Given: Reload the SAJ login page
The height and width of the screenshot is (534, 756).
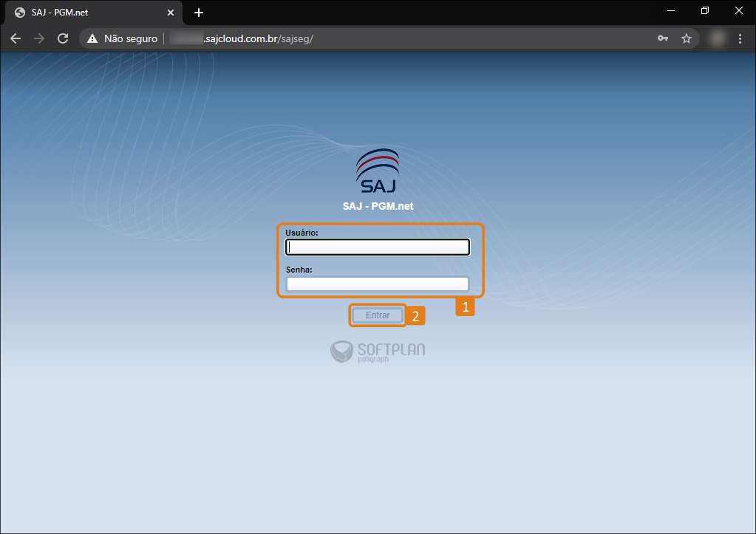Looking at the screenshot, I should click(x=63, y=38).
